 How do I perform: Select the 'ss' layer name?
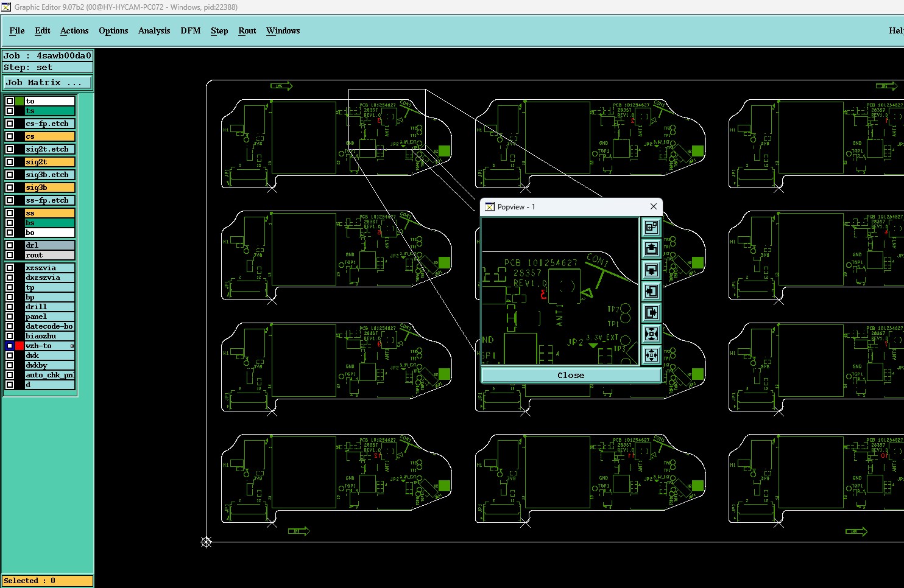click(x=50, y=213)
